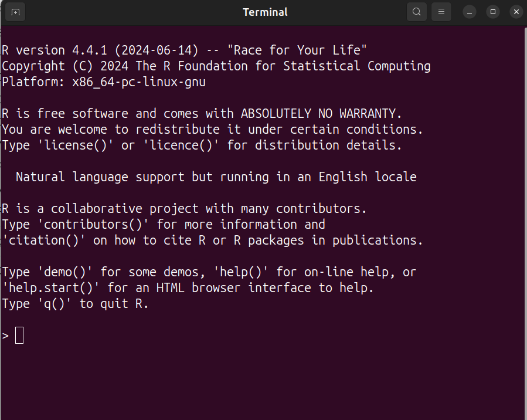This screenshot has width=527, height=420.
Task: Click the '>' prompt symbol
Action: click(x=5, y=334)
